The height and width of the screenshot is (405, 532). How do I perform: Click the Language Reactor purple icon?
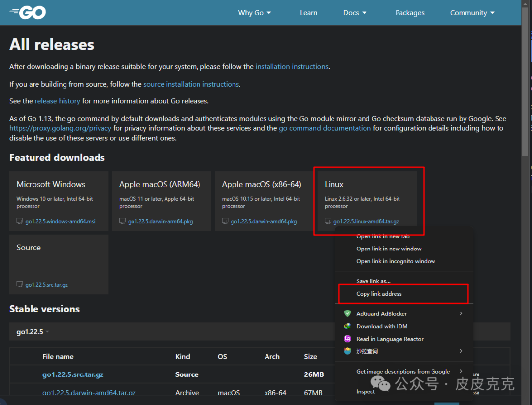click(347, 339)
